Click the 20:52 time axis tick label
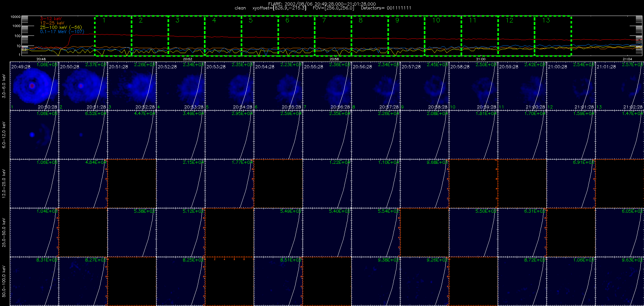Viewport: 644px width, 306px height. tap(188, 59)
